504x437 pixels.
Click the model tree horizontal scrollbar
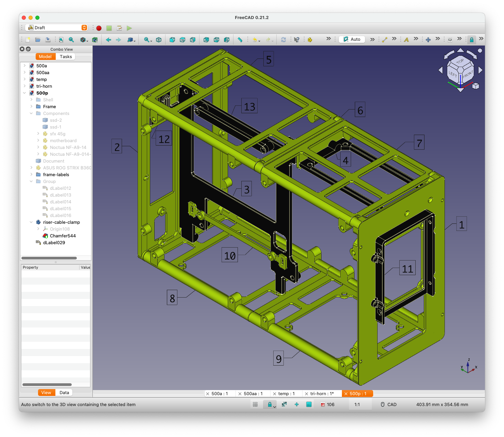tap(49, 258)
